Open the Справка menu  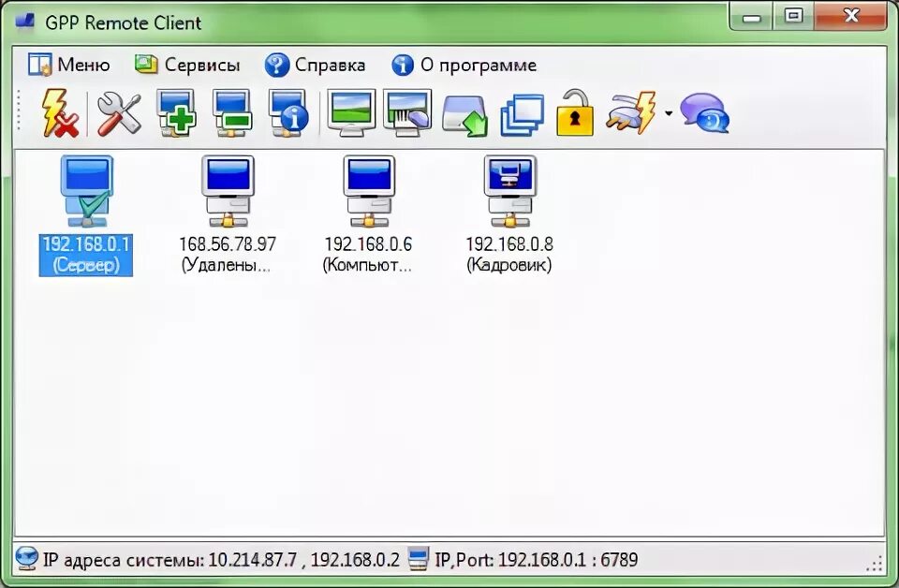coord(315,65)
